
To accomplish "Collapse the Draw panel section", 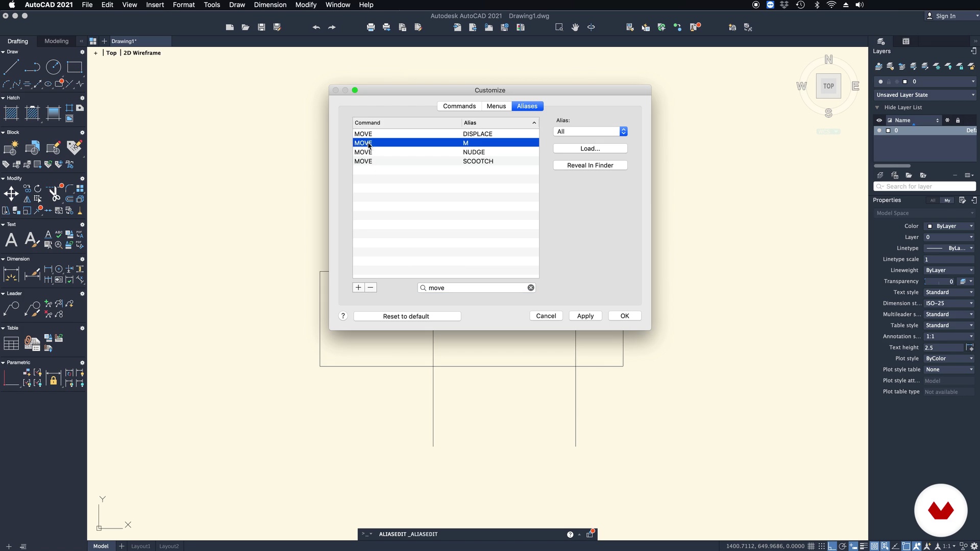I will 3,52.
